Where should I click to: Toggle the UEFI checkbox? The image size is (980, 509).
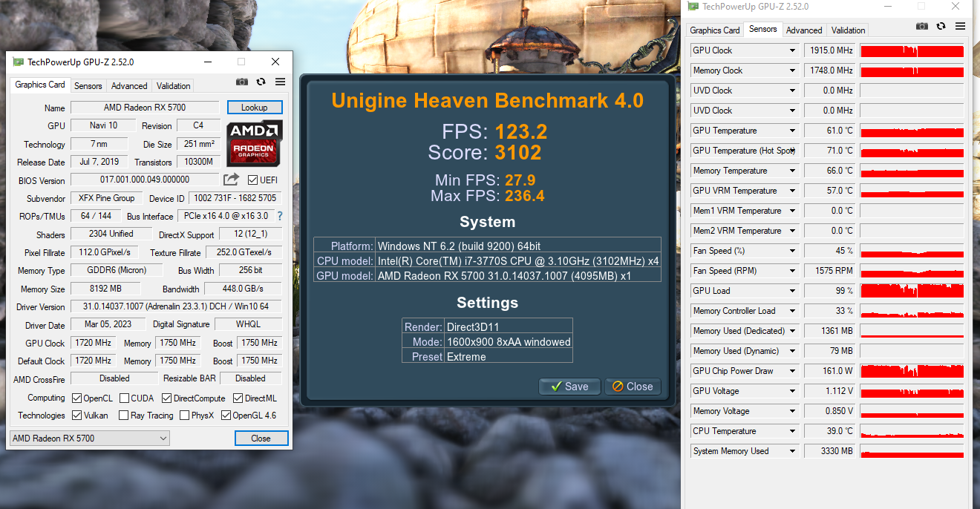click(x=252, y=180)
